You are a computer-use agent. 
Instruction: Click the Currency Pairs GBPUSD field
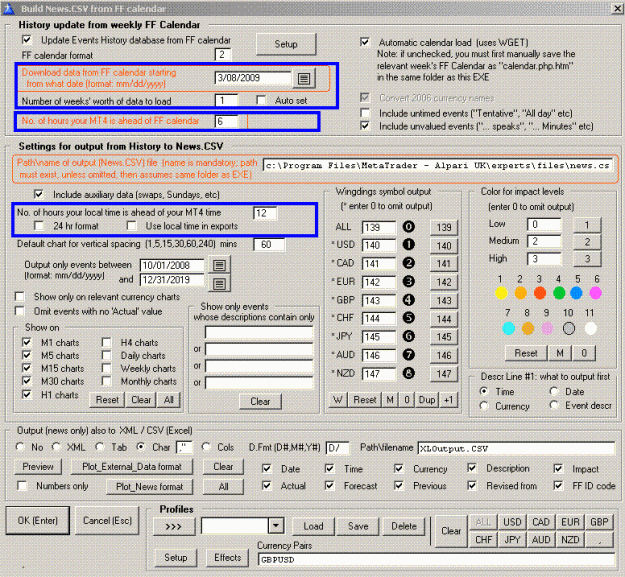click(x=436, y=559)
